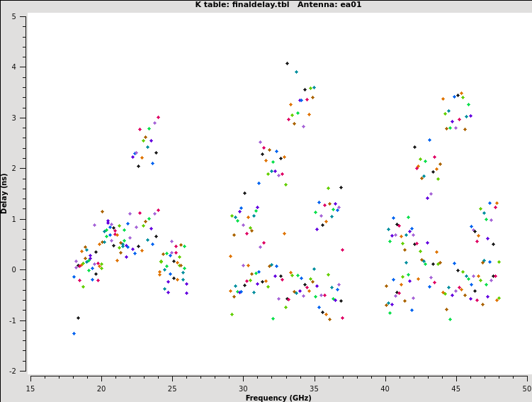
Task: Click x-axis tick label 45
Action: [x=455, y=389]
